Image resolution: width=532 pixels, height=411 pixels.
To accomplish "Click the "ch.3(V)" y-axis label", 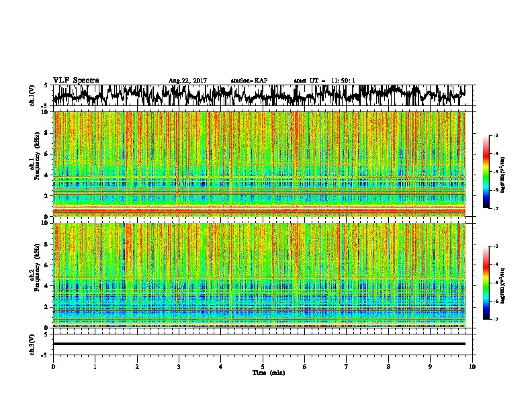I will coord(32,345).
